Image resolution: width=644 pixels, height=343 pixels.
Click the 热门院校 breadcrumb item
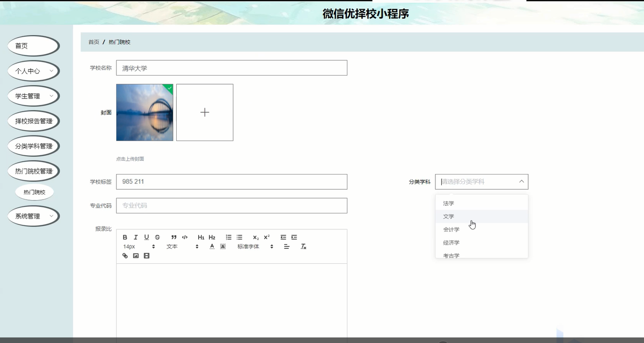click(119, 42)
